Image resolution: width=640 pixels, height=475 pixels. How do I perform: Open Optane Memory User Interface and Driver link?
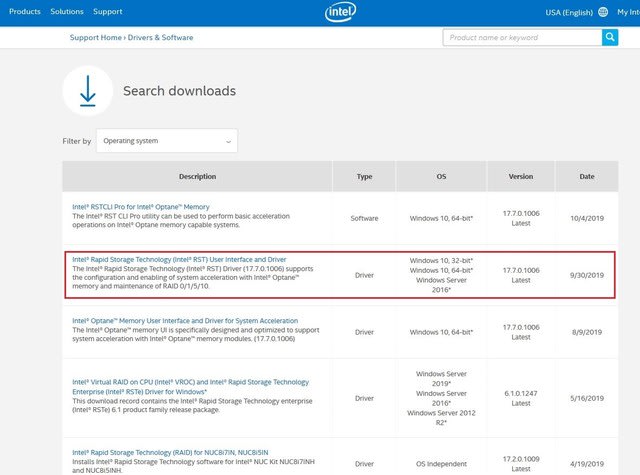[185, 321]
